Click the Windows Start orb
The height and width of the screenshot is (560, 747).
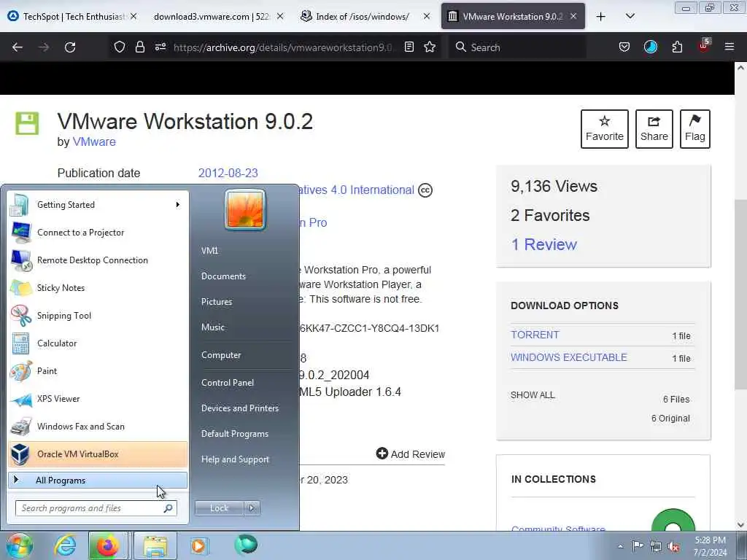pyautogui.click(x=19, y=545)
